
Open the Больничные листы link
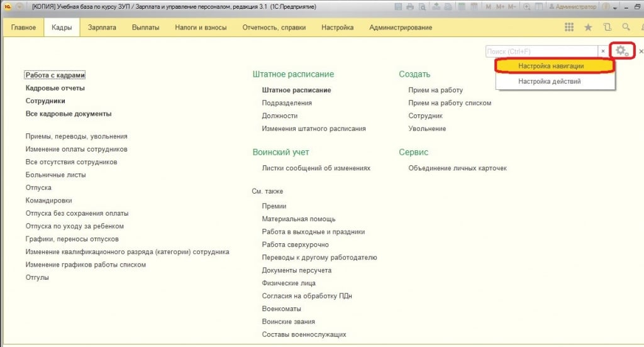tap(55, 175)
